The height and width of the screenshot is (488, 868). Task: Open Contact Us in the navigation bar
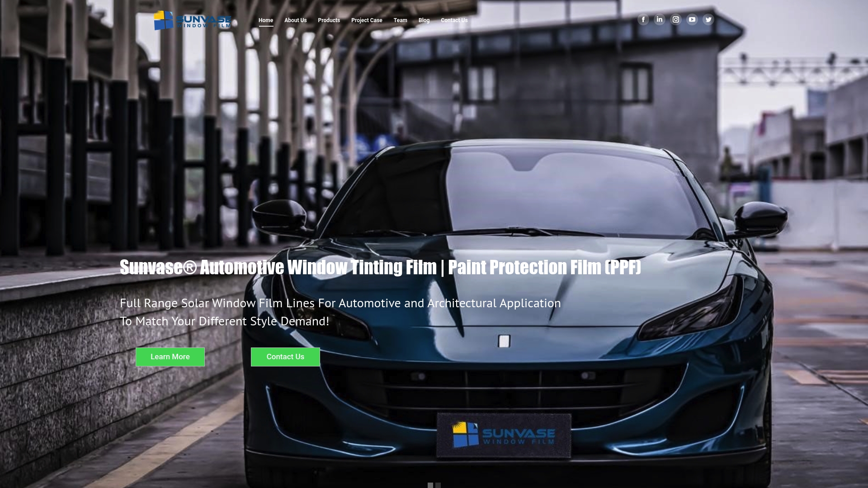tap(454, 20)
